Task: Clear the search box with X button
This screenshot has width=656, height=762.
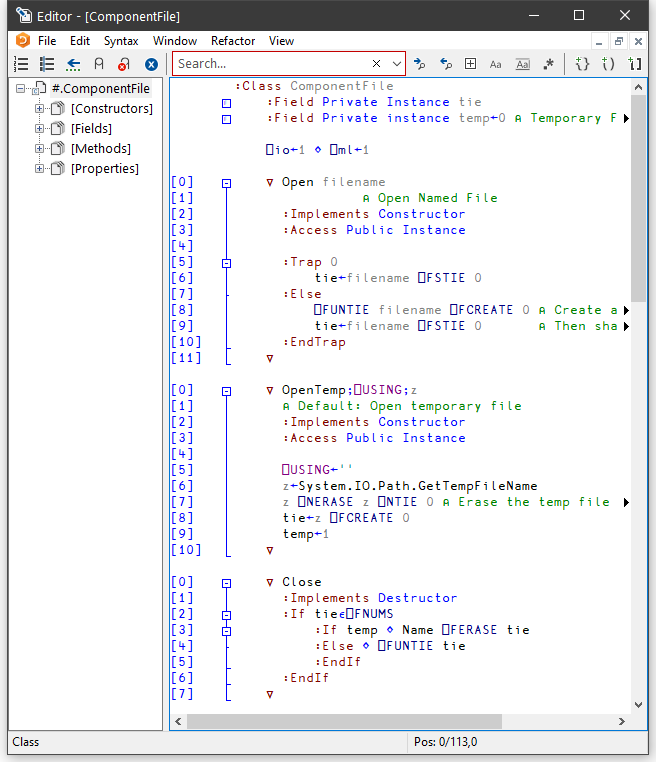Action: pos(378,64)
